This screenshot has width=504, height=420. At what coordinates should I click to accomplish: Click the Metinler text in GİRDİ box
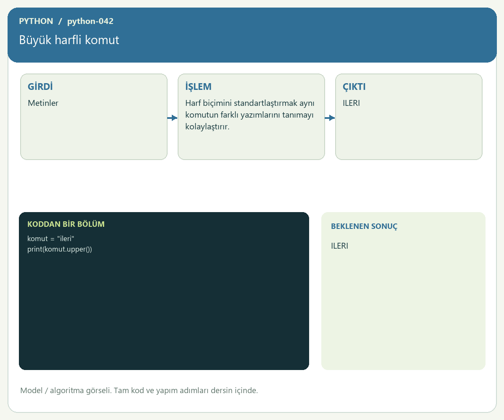tap(43, 103)
